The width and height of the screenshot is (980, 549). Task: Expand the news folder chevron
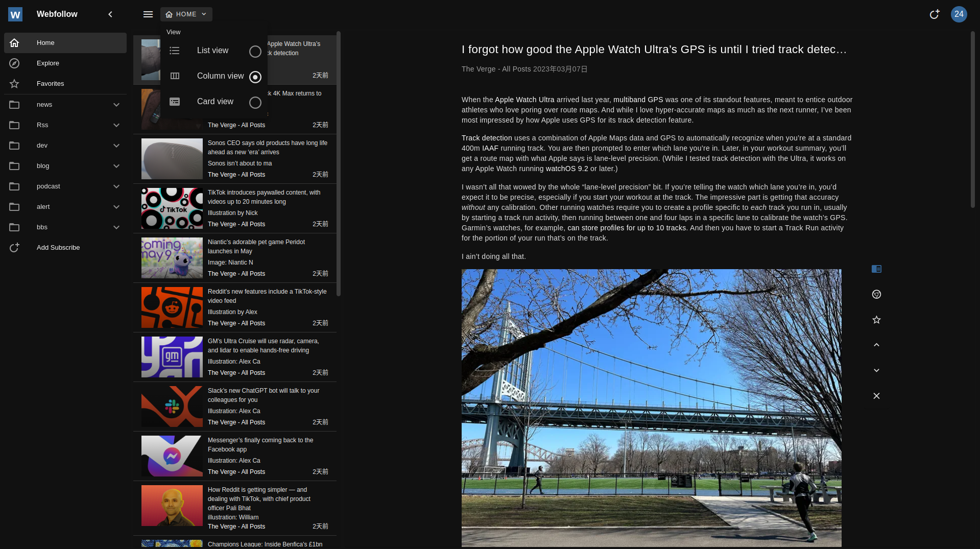tap(116, 105)
